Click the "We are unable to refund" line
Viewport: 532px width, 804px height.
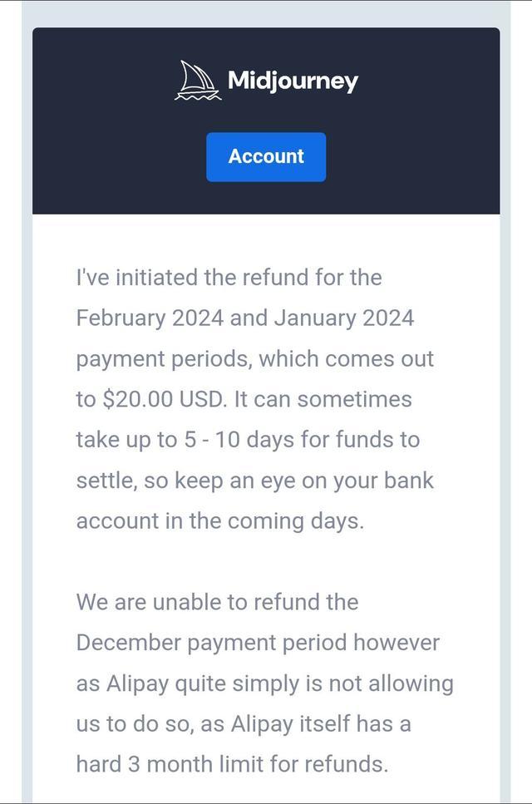click(x=217, y=602)
